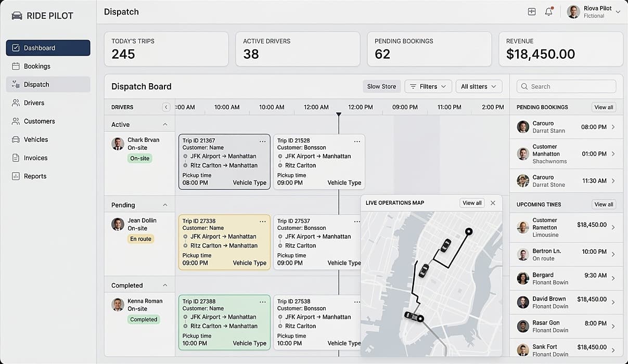Open Carouro Darrat Stann 08:00 PM booking arrow
This screenshot has height=364, width=628.
[613, 127]
